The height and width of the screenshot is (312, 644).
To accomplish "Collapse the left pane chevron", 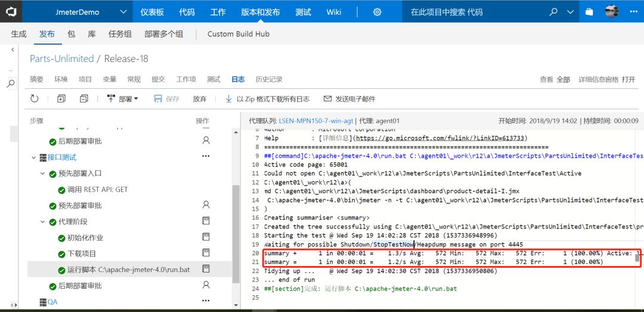I will tap(13, 50).
